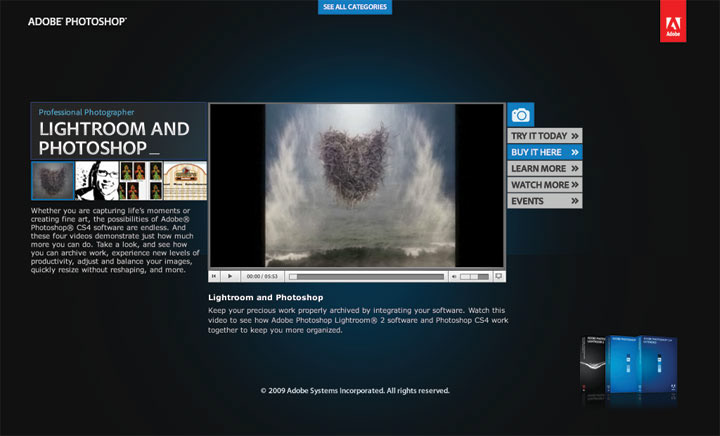Play the Lightroom and Photoshop video
The height and width of the screenshot is (436, 720).
coord(230,276)
